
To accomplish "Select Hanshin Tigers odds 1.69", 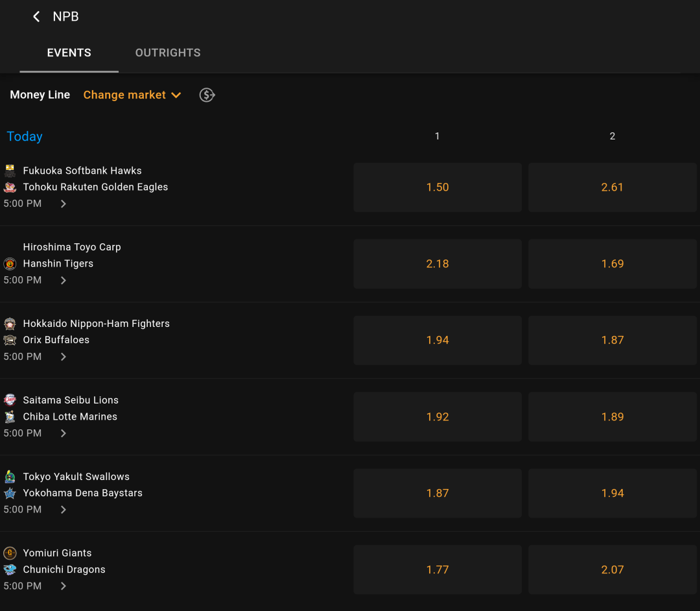I will [x=612, y=263].
